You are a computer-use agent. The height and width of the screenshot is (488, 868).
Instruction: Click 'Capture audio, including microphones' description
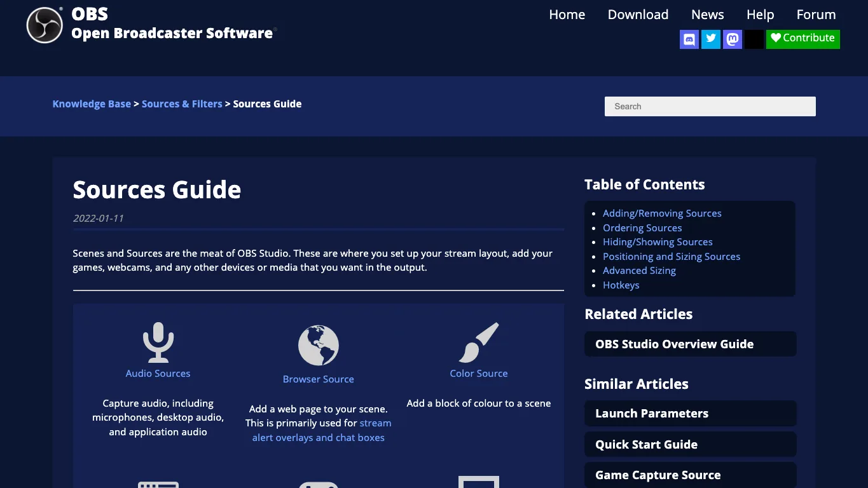pos(158,417)
